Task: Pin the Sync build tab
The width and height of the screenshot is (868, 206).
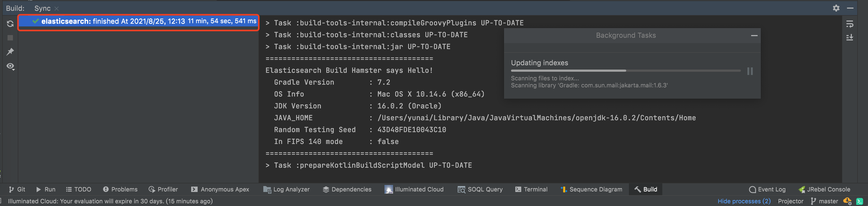Action: pyautogui.click(x=10, y=52)
